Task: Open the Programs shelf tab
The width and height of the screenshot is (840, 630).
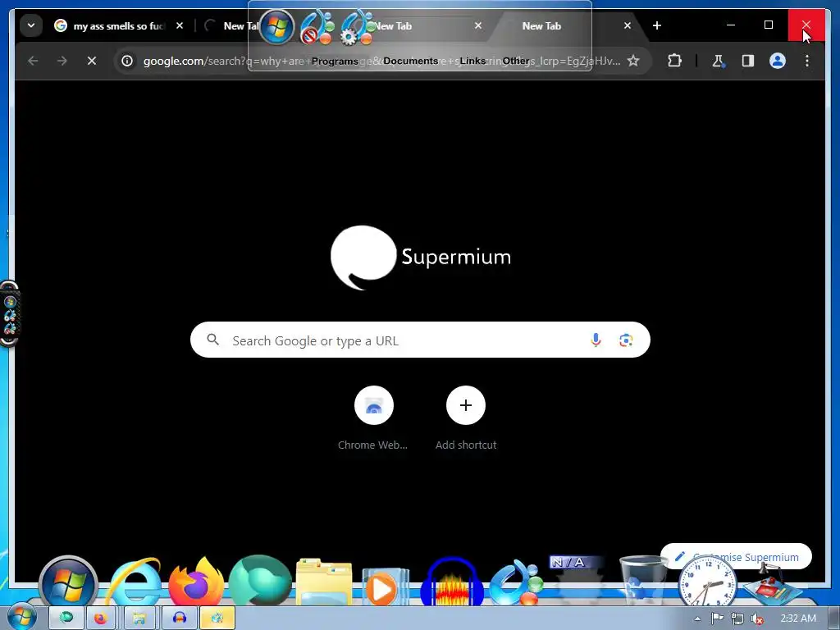Action: click(335, 61)
